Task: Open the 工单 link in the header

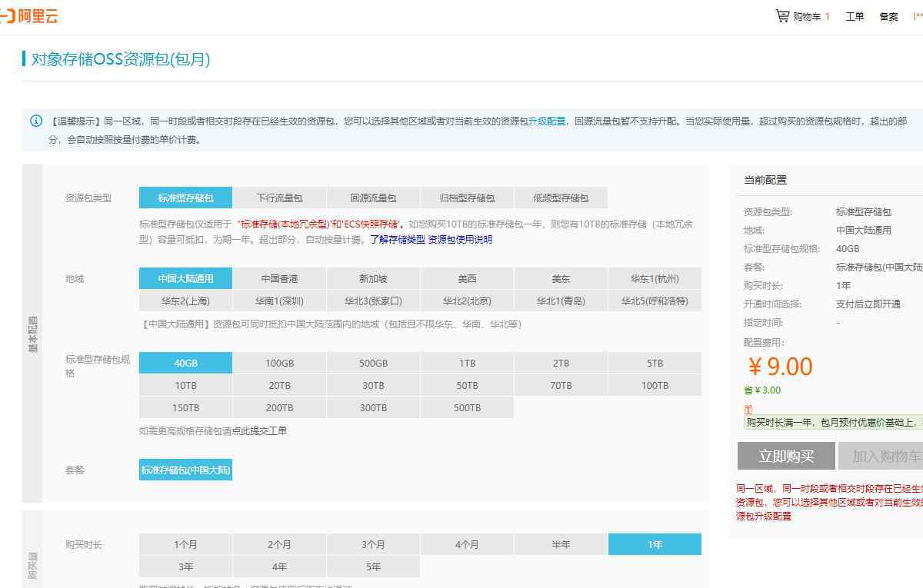Action: coord(855,16)
